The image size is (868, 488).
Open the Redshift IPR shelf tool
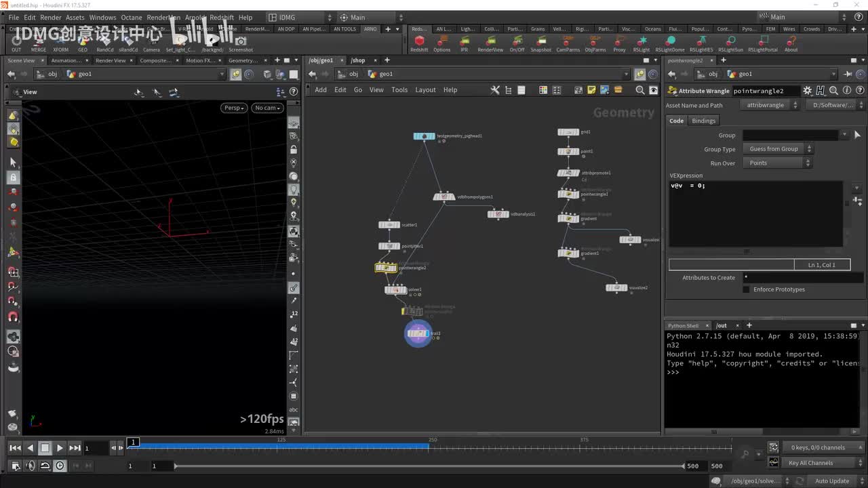pyautogui.click(x=464, y=42)
